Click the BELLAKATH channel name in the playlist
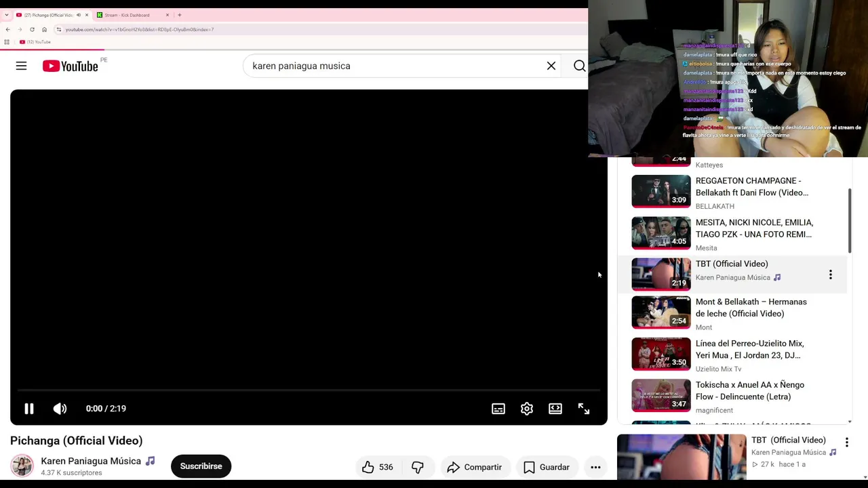This screenshot has width=868, height=488. pos(715,206)
